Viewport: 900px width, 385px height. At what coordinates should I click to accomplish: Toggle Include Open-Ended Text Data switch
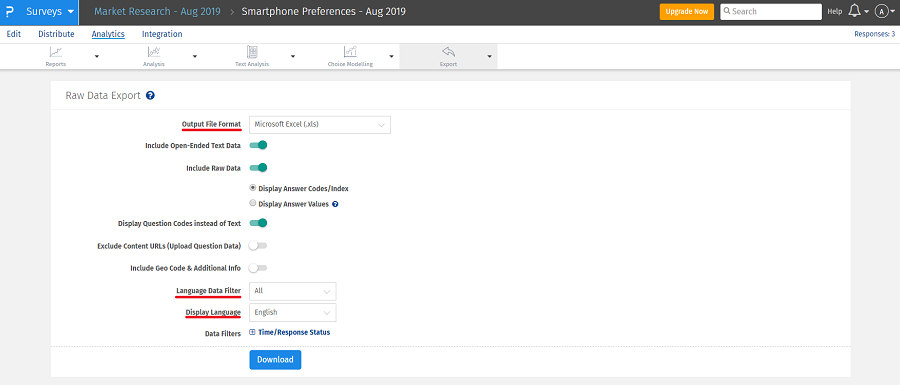[x=258, y=145]
